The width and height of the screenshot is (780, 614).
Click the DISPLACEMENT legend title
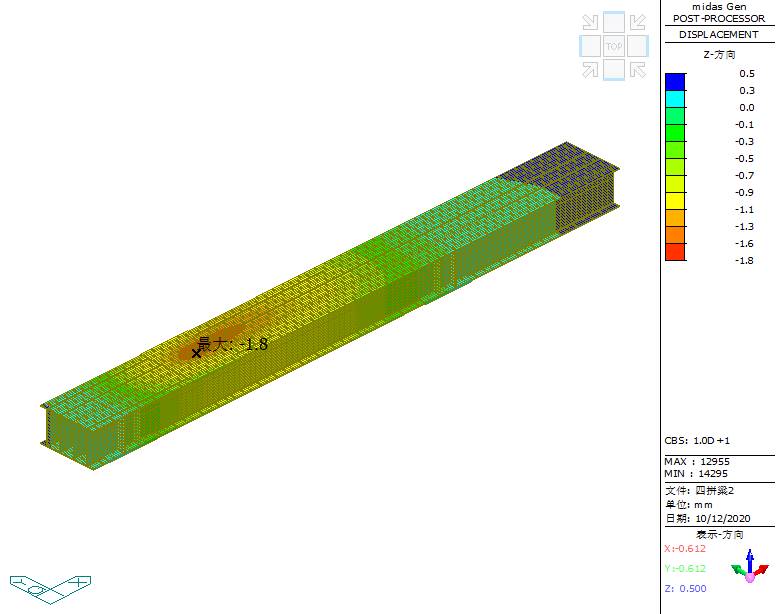coord(718,35)
